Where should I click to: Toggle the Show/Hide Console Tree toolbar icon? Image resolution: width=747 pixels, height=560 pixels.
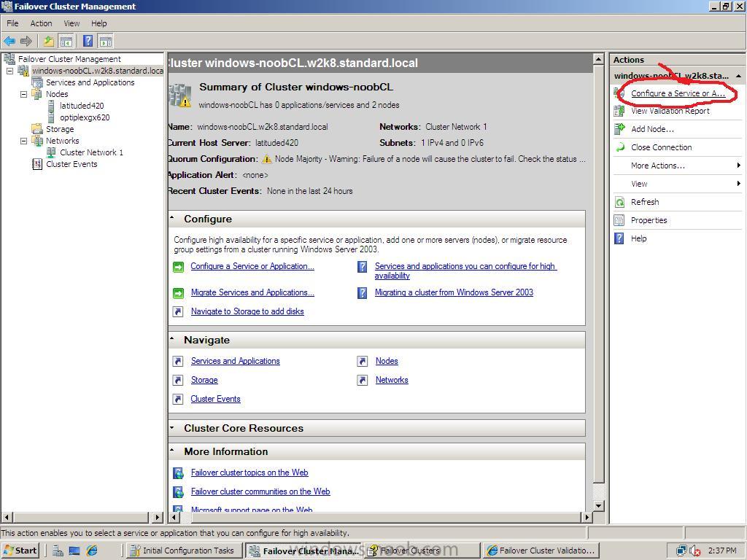click(66, 42)
